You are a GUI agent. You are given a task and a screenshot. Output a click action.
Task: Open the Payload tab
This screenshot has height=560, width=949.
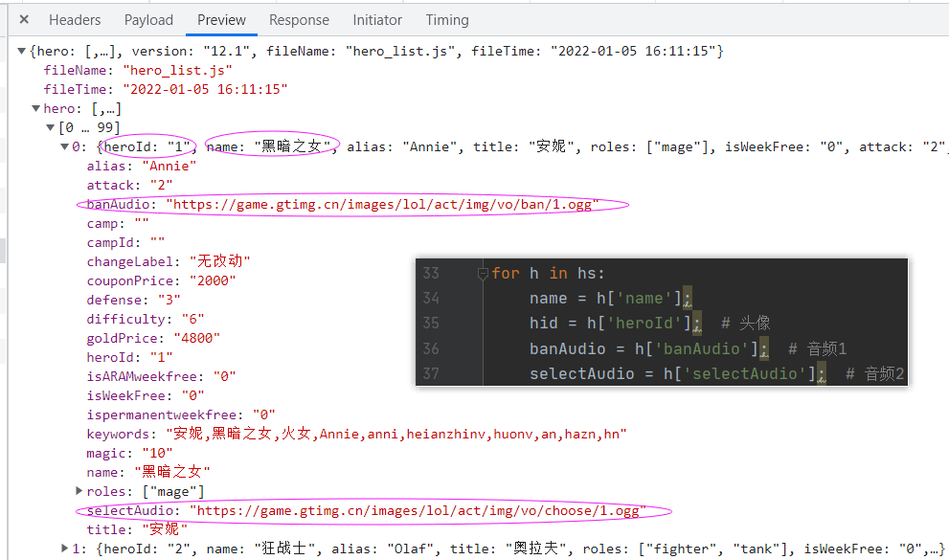pos(148,20)
